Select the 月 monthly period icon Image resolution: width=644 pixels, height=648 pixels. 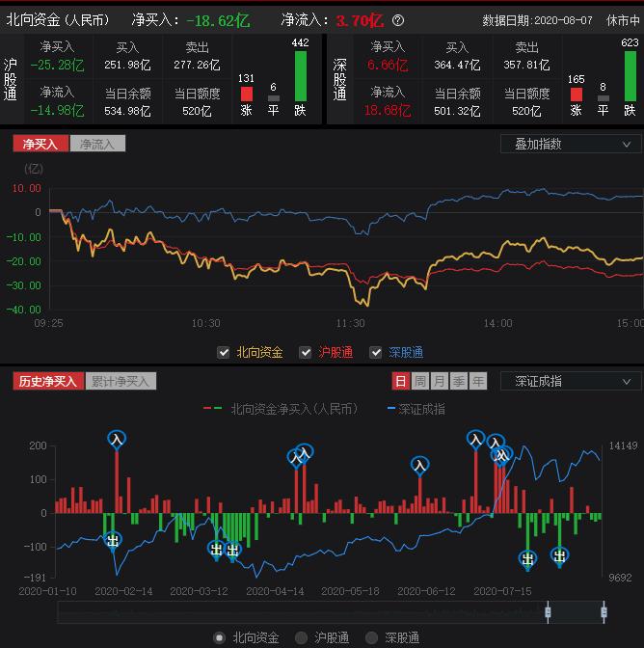[x=440, y=381]
